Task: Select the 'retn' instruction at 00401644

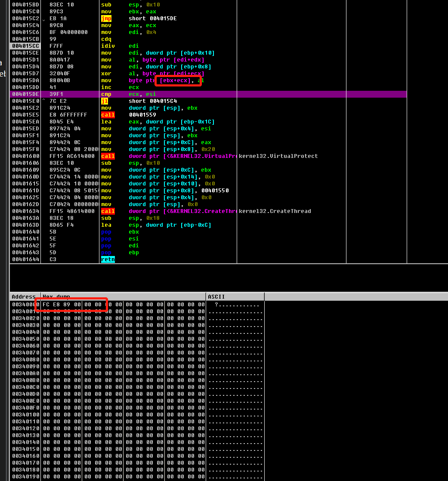Action: pos(108,259)
